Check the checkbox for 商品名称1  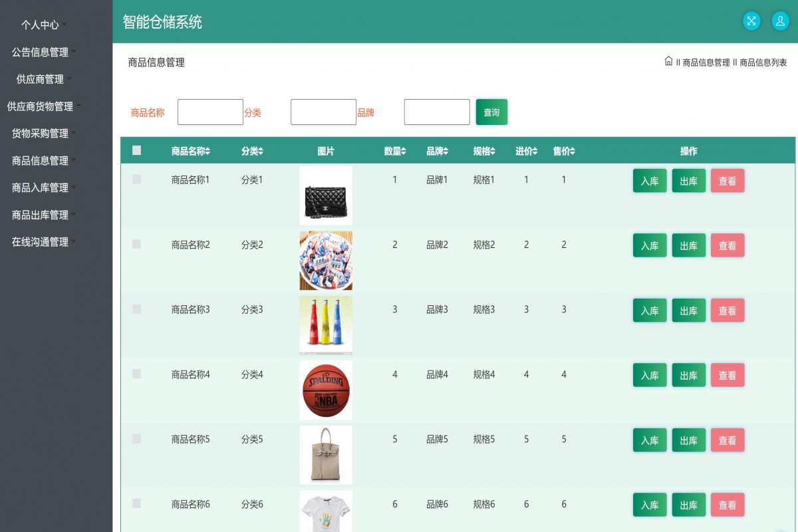[136, 180]
